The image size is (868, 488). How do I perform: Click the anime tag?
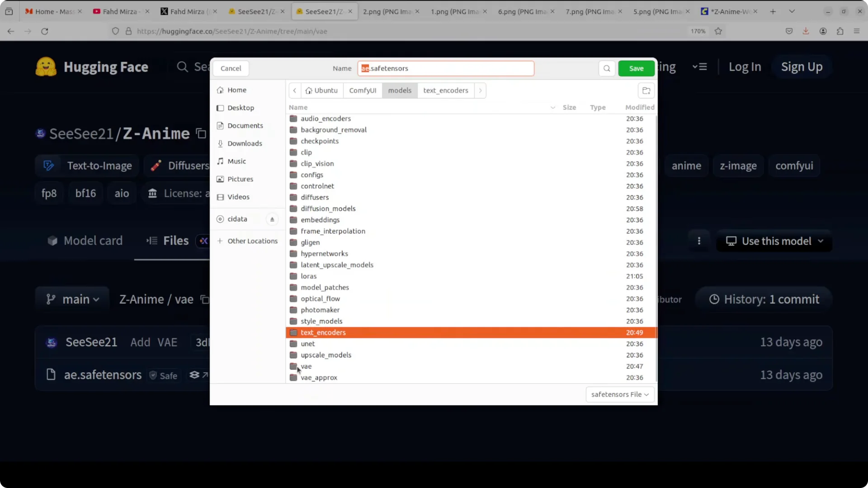686,166
